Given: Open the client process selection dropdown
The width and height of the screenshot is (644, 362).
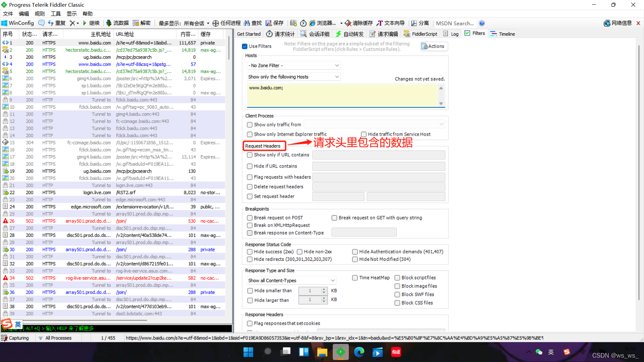Looking at the screenshot, I should click(374, 124).
